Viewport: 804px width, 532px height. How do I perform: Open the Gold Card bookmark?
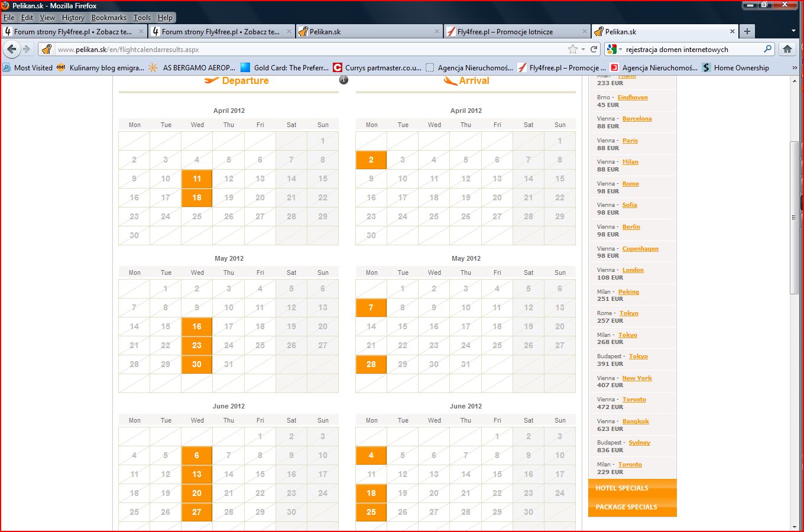[x=284, y=67]
